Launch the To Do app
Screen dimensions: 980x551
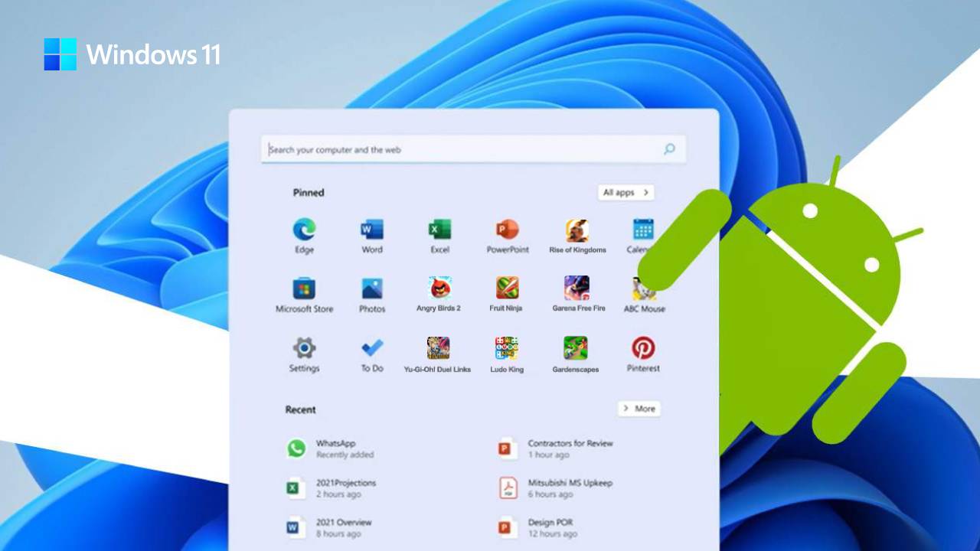coord(372,348)
